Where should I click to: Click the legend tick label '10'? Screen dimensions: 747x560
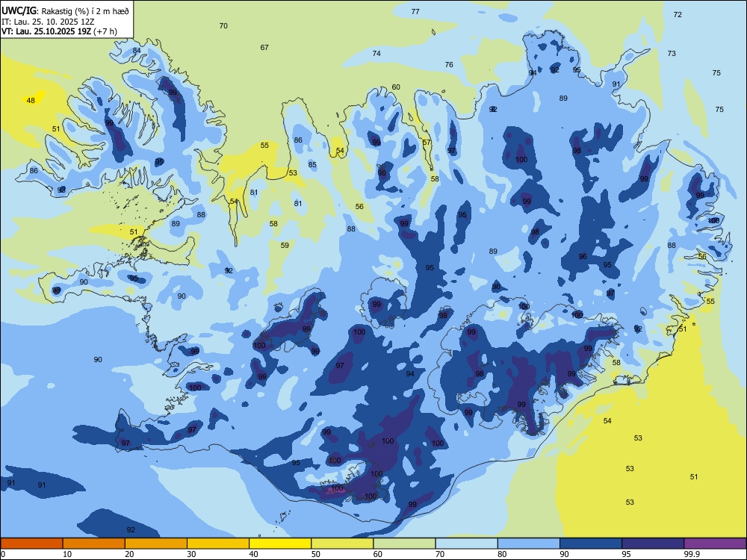(x=67, y=554)
